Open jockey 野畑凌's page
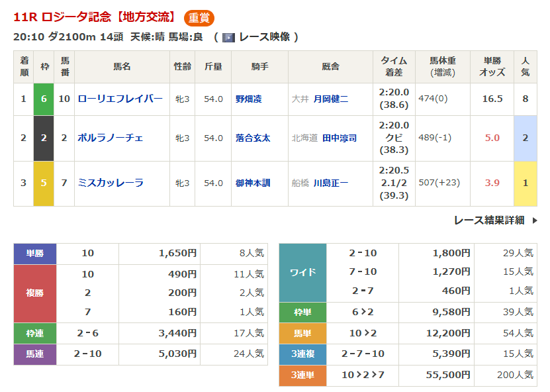Screen dimensions: 550x392 249,99
